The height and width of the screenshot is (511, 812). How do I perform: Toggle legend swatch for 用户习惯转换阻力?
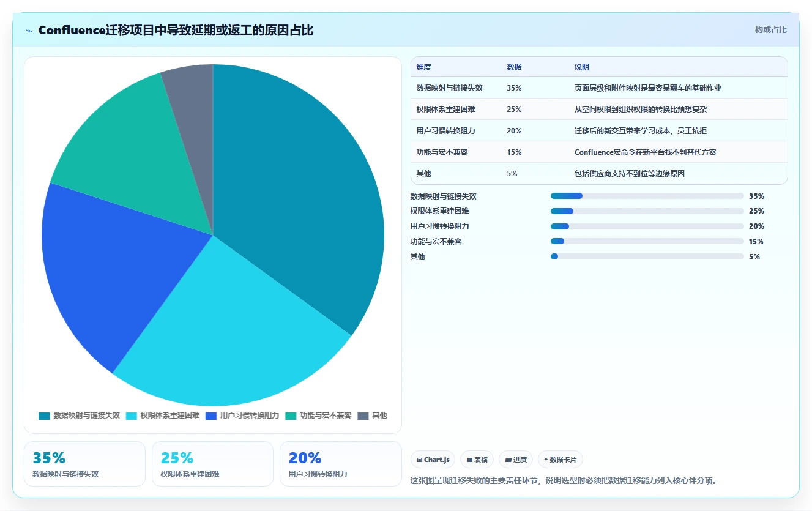click(211, 416)
